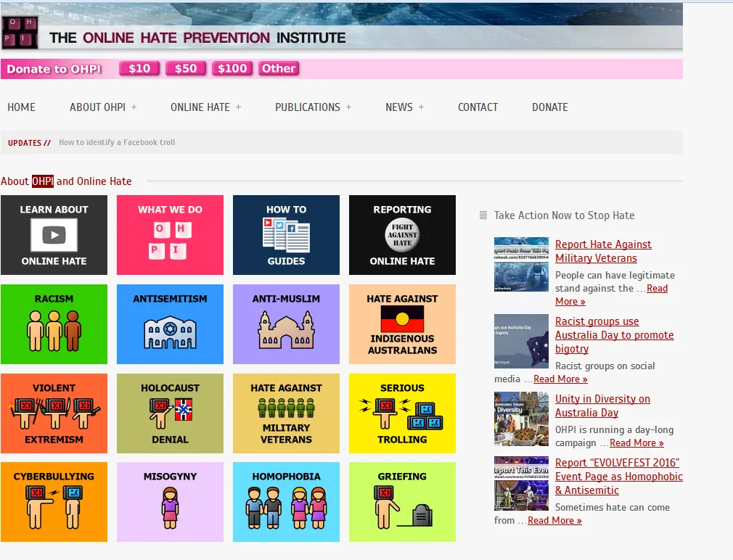This screenshot has height=560, width=733.
Task: Open the NEWS menu
Action: tap(398, 107)
